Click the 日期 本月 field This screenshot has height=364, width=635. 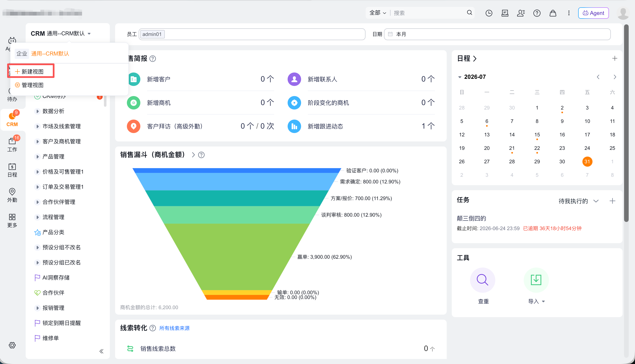point(497,34)
